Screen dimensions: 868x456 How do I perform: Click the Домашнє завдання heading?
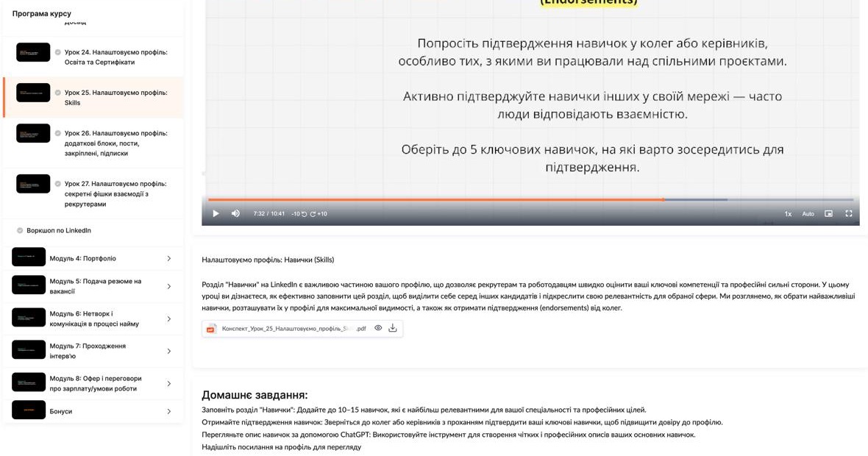click(x=255, y=395)
